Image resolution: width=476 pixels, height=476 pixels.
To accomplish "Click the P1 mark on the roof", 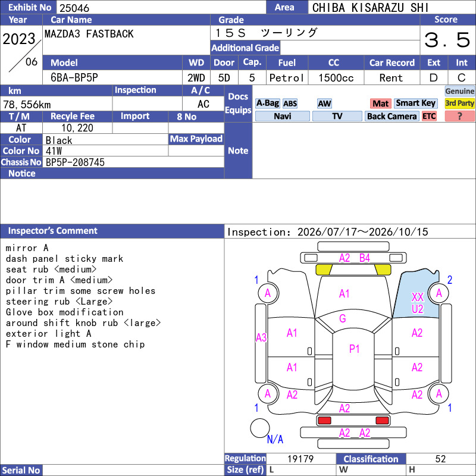I will point(354,349).
